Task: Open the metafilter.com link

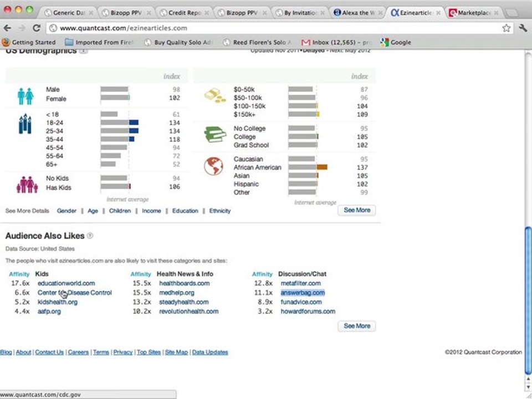Action: coord(300,283)
